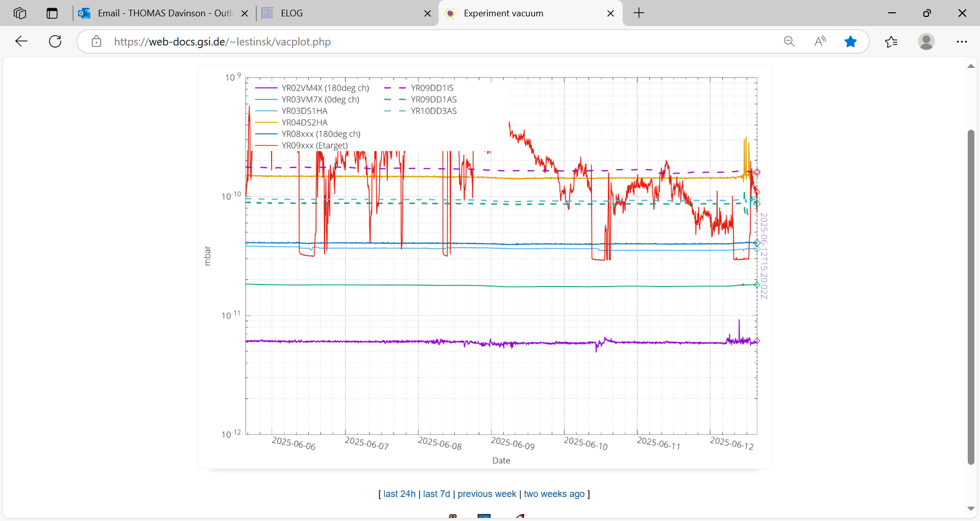Click the zoom magnifier in address bar

(x=789, y=41)
